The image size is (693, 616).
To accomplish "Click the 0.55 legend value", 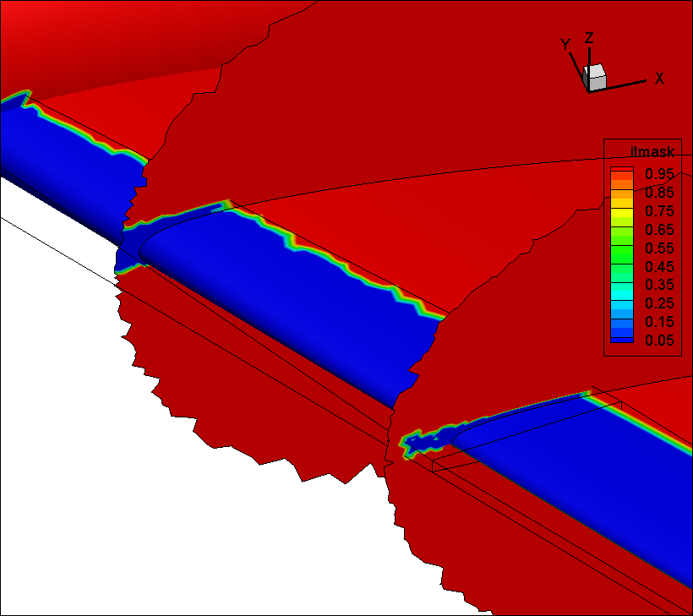I will [659, 248].
